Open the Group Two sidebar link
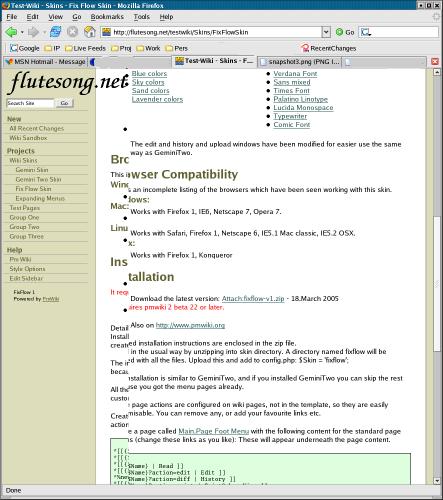The height and width of the screenshot is (500, 443). pos(24,227)
